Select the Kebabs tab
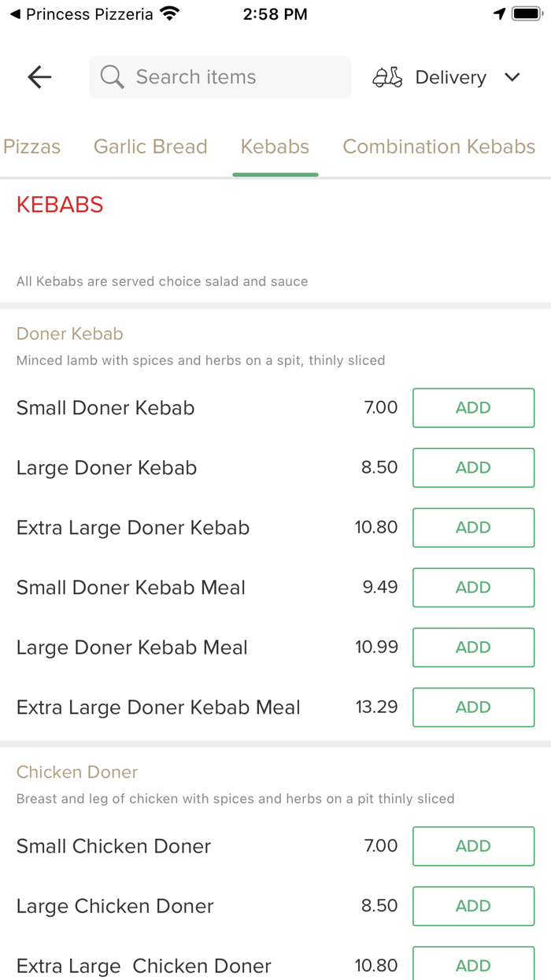Image resolution: width=551 pixels, height=980 pixels. [x=275, y=147]
